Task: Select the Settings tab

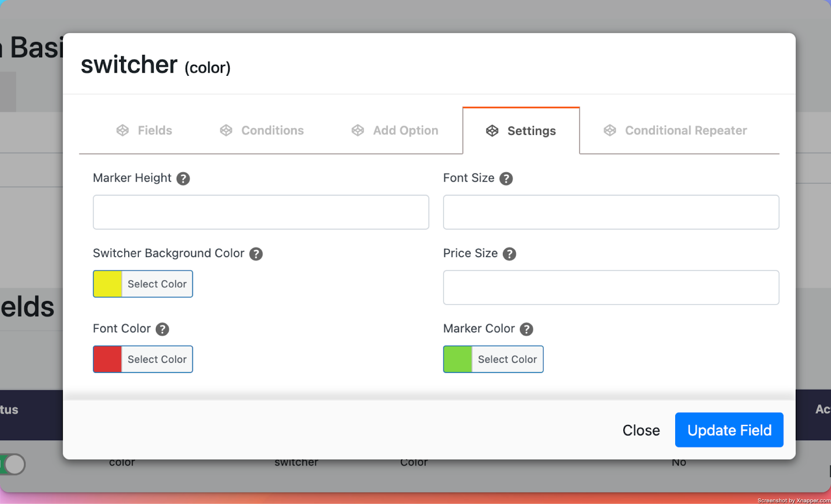Action: point(521,131)
